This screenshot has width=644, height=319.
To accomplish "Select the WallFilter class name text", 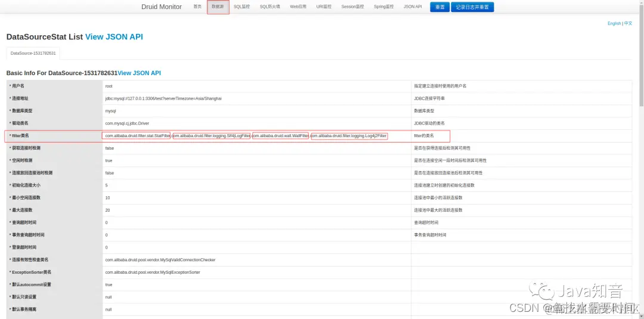I will 280,135.
